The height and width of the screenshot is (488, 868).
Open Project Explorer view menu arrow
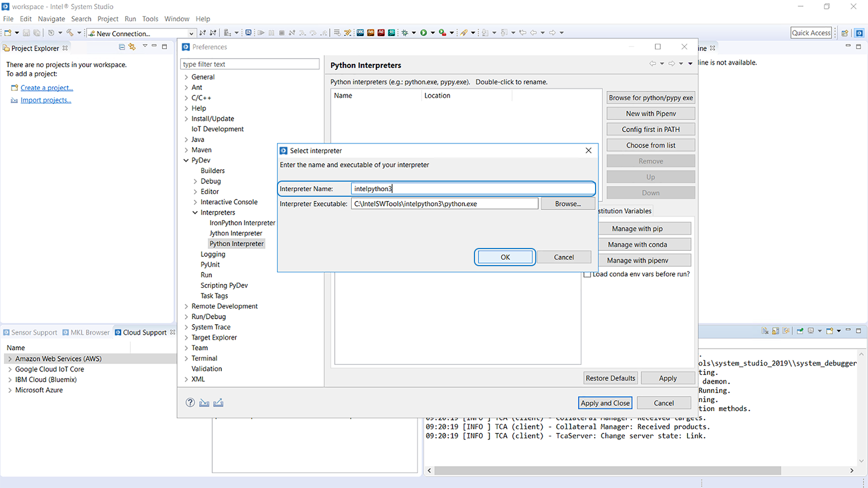coord(145,46)
